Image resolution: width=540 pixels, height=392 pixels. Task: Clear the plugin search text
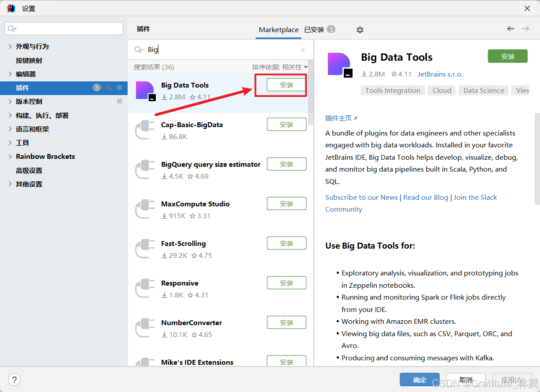[x=303, y=50]
